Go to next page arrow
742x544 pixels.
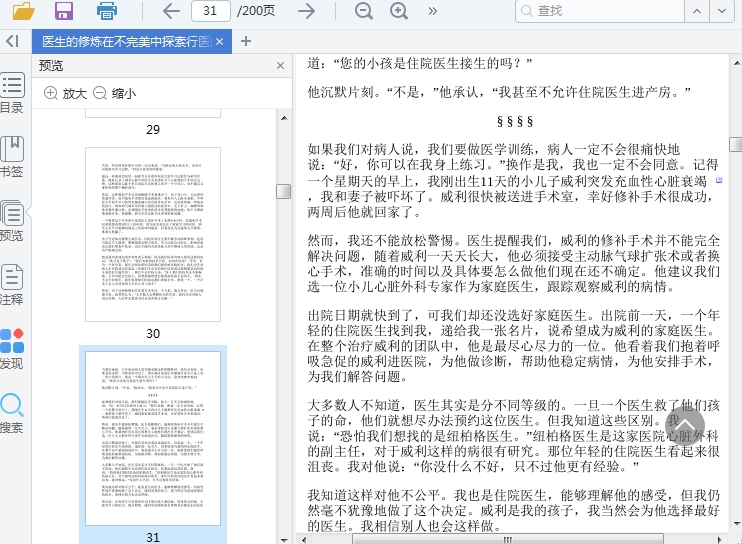307,11
